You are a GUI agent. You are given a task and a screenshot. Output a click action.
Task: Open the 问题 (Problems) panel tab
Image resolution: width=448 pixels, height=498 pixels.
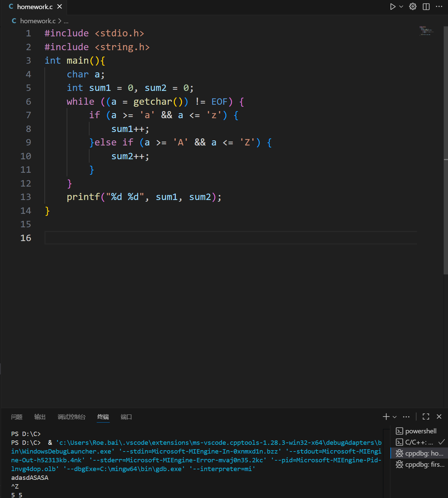point(17,417)
